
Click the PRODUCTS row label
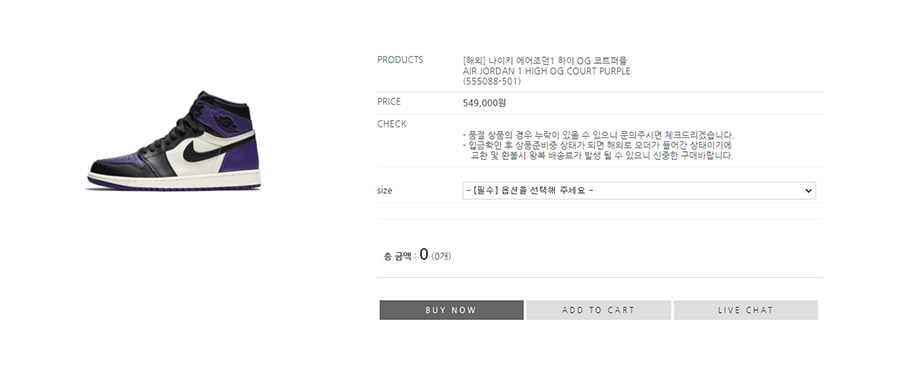(x=400, y=60)
